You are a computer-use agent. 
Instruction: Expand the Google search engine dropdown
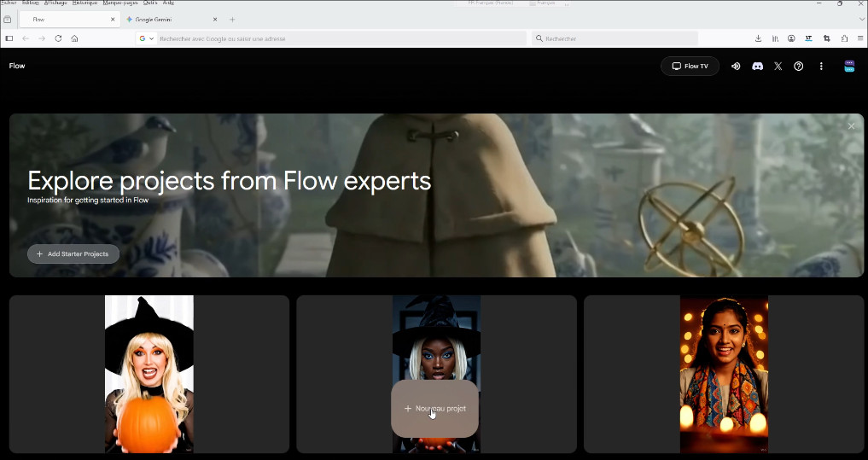click(147, 38)
